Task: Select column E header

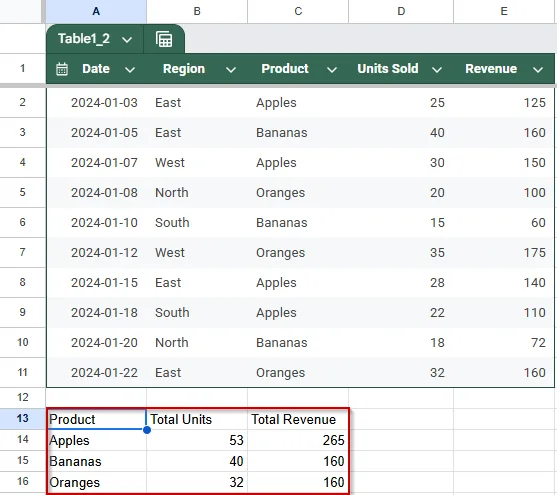Action: 504,11
